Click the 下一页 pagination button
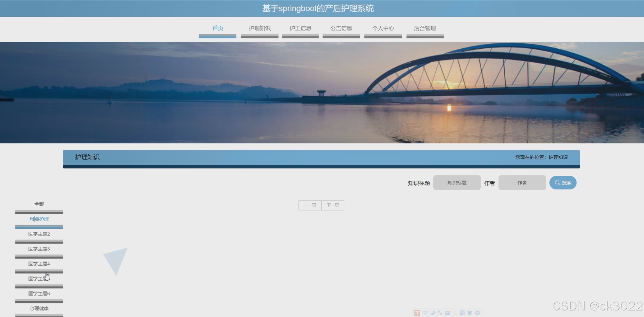This screenshot has width=644, height=317. (x=333, y=205)
